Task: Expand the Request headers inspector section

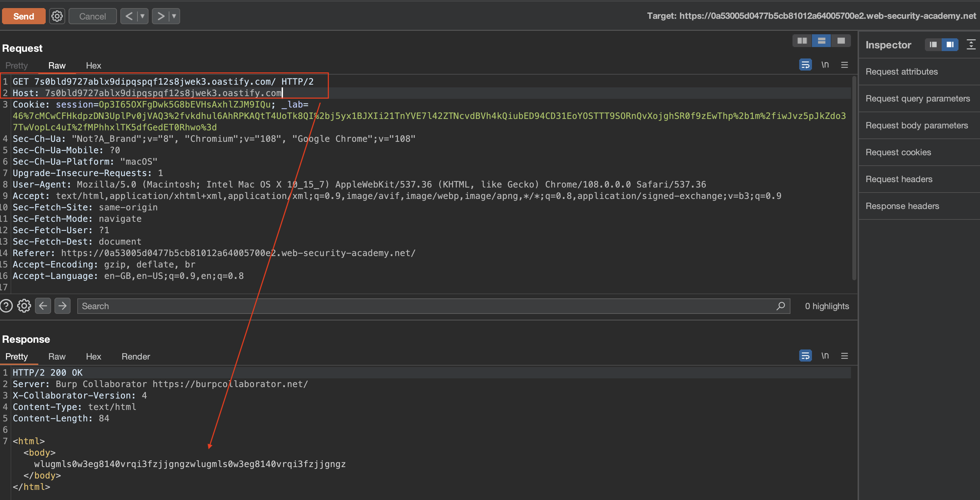Action: coord(899,179)
